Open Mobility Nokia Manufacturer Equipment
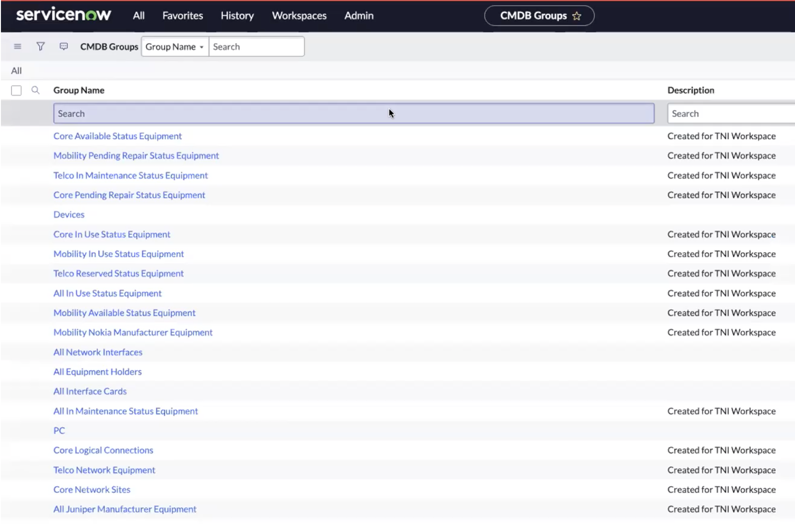Screen dimensions: 795x532 click(x=133, y=332)
